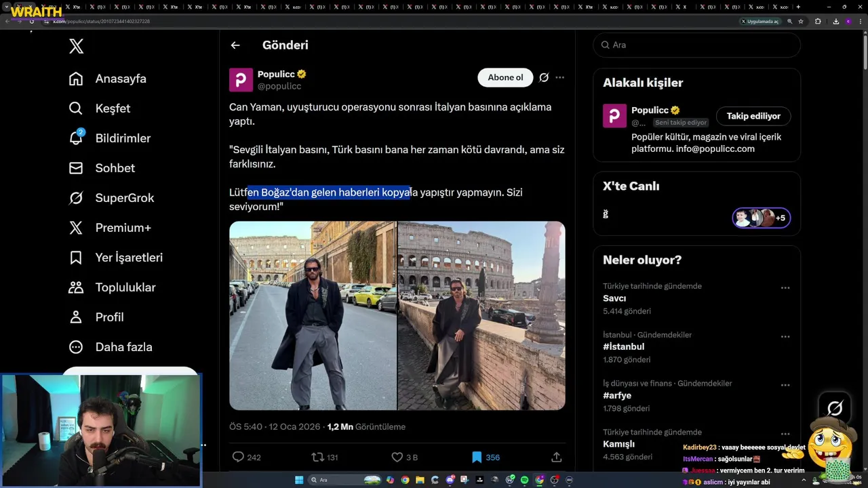Open the live space avatars showing +5
The width and height of the screenshot is (868, 488).
761,218
